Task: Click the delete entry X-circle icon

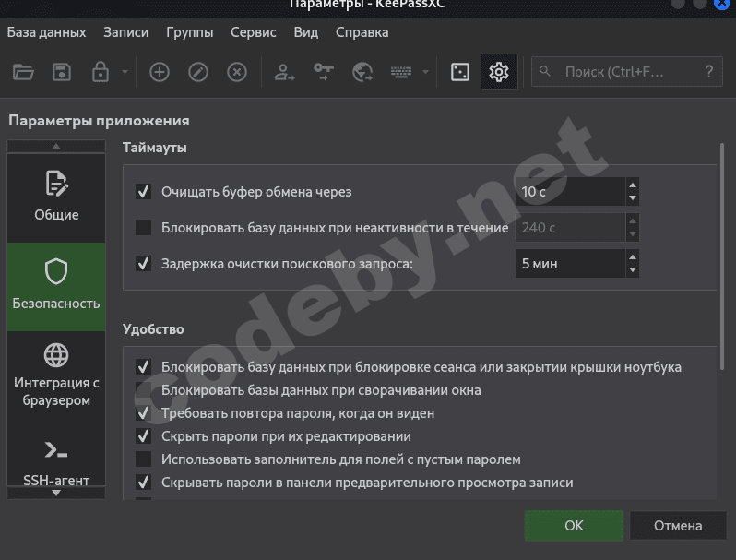Action: pos(237,72)
